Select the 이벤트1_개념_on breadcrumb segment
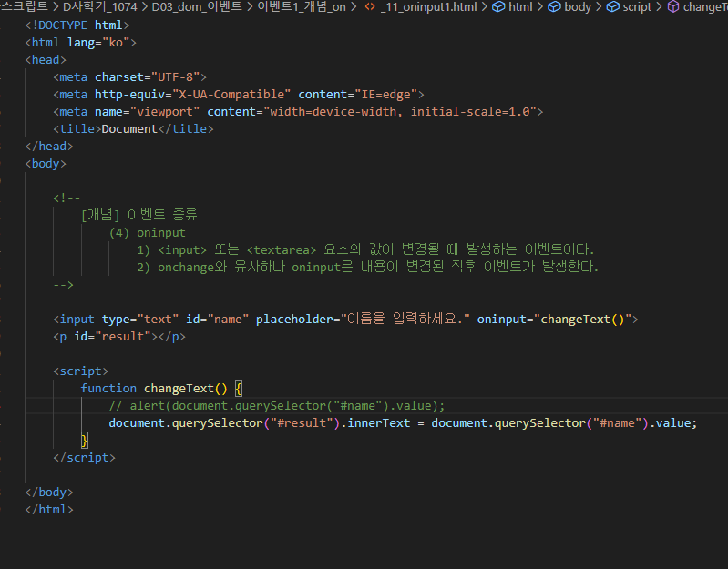The image size is (728, 569). 302,7
